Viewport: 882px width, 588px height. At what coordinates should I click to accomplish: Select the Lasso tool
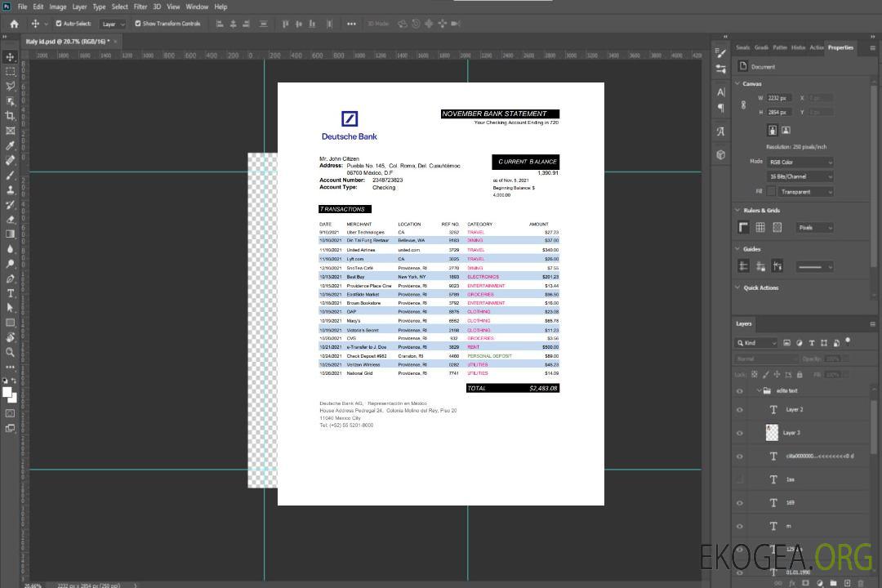10,86
